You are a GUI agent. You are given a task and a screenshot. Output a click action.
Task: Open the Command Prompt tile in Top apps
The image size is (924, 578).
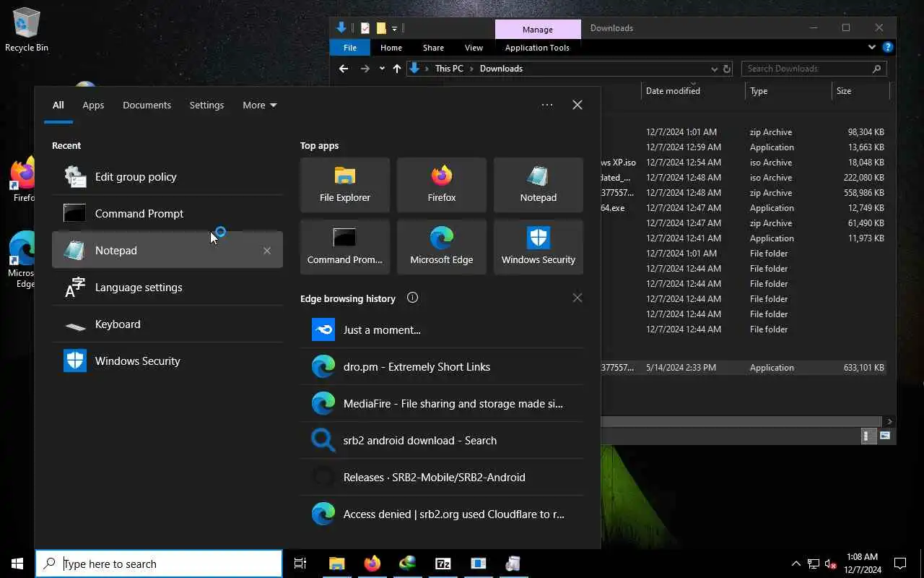coord(345,247)
